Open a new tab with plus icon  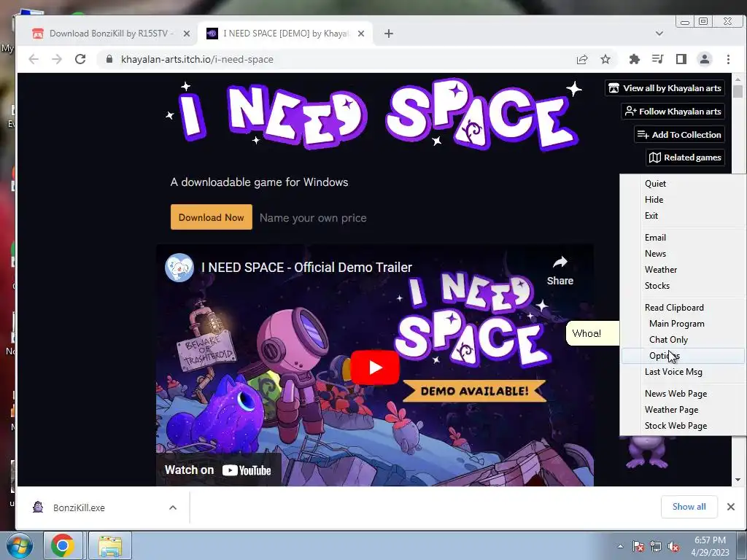[x=388, y=34]
